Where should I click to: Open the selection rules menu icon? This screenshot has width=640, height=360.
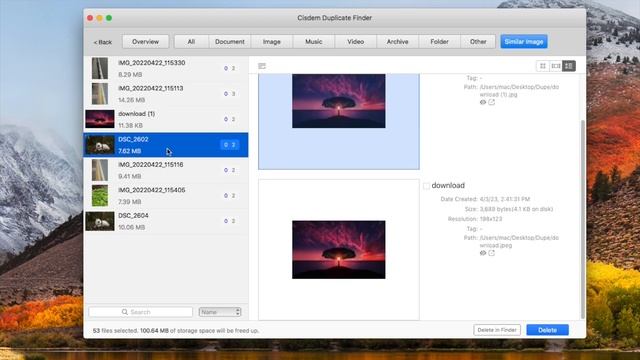(262, 66)
